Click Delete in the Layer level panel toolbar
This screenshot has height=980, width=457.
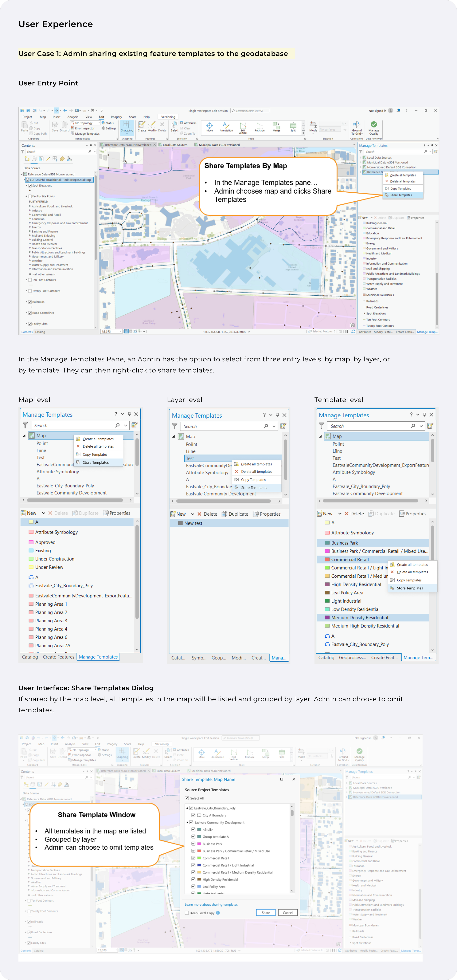click(207, 514)
